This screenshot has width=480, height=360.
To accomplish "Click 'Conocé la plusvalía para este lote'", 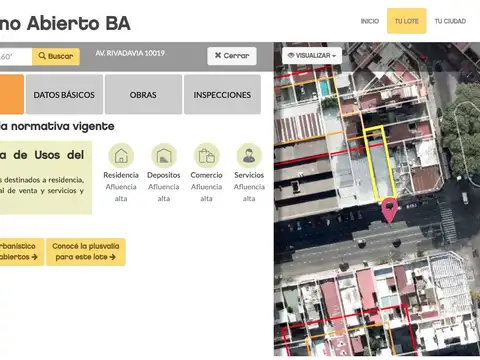I will click(86, 252).
